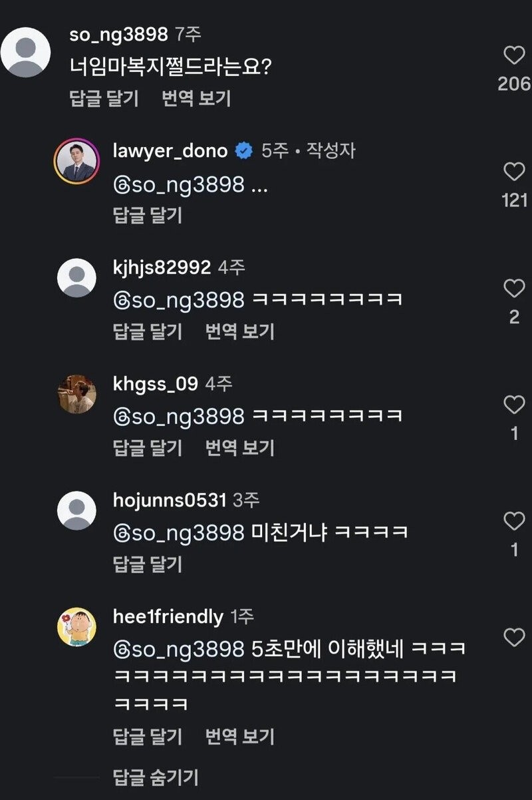Open so_ng3898's default avatar
This screenshot has width=532, height=800.
pyautogui.click(x=26, y=53)
